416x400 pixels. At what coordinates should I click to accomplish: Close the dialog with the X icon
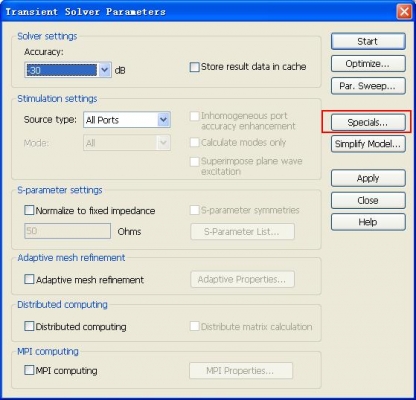pyautogui.click(x=404, y=12)
